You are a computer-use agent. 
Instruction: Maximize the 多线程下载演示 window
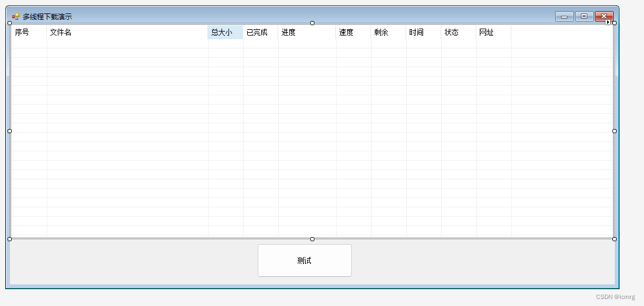pyautogui.click(x=584, y=16)
